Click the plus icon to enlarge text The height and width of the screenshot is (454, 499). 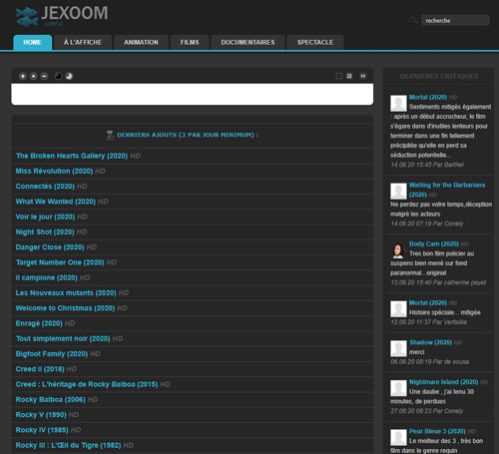[x=23, y=76]
